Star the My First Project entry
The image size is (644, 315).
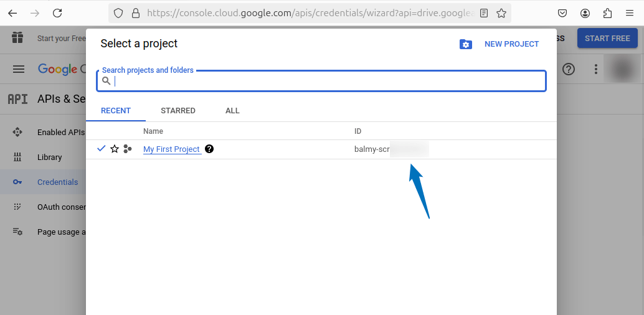[115, 149]
